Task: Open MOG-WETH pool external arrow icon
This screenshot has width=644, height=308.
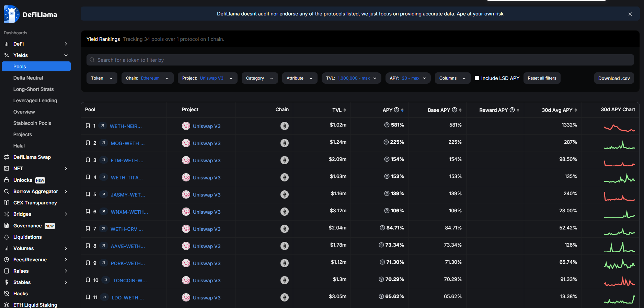Action: click(104, 143)
